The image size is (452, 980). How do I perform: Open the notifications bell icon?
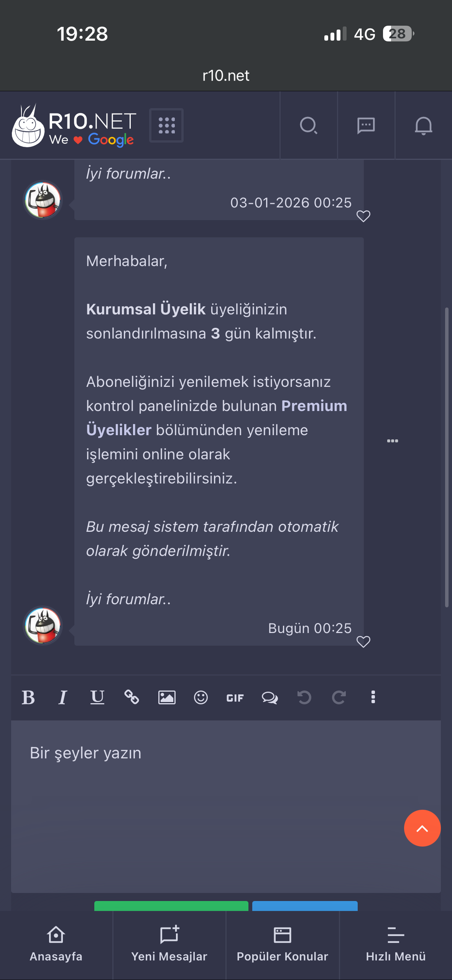coord(424,125)
